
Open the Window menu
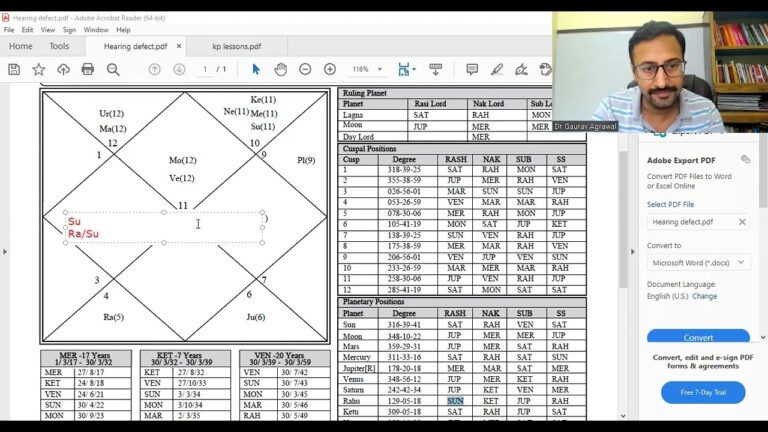click(x=96, y=30)
